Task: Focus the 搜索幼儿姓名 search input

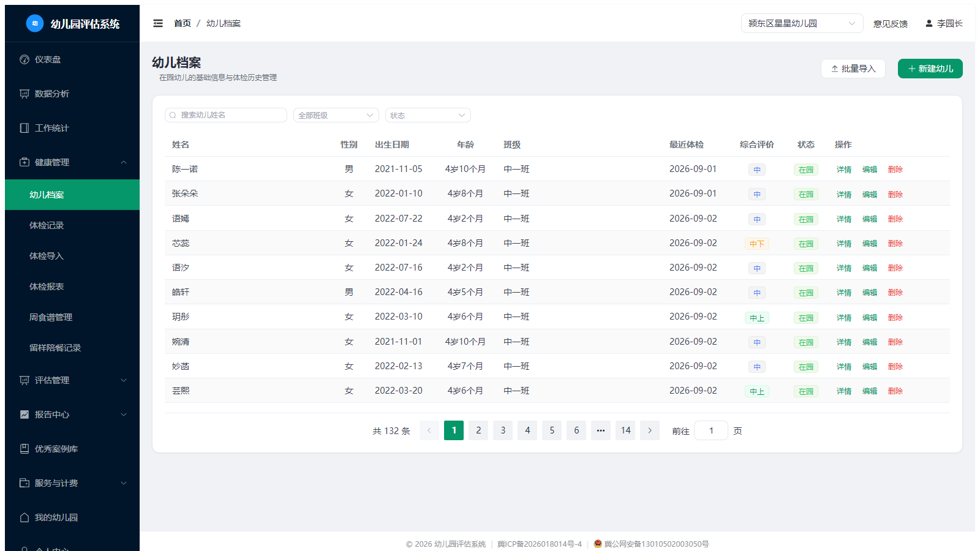Action: (226, 115)
